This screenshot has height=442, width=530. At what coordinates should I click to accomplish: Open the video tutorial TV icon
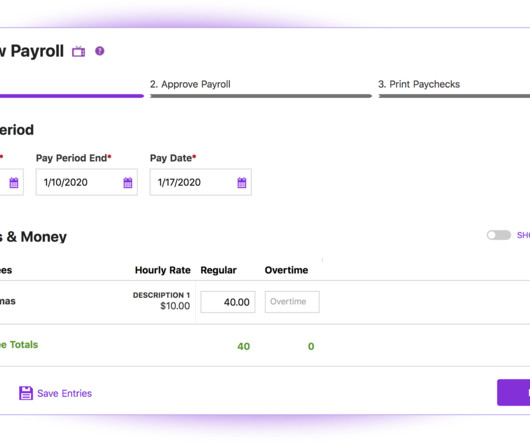click(x=78, y=51)
